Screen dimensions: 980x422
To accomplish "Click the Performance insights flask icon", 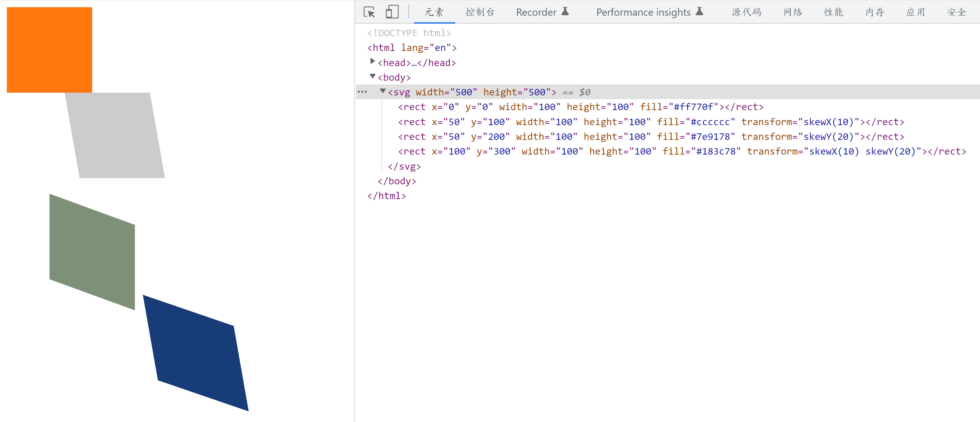I will (x=699, y=11).
